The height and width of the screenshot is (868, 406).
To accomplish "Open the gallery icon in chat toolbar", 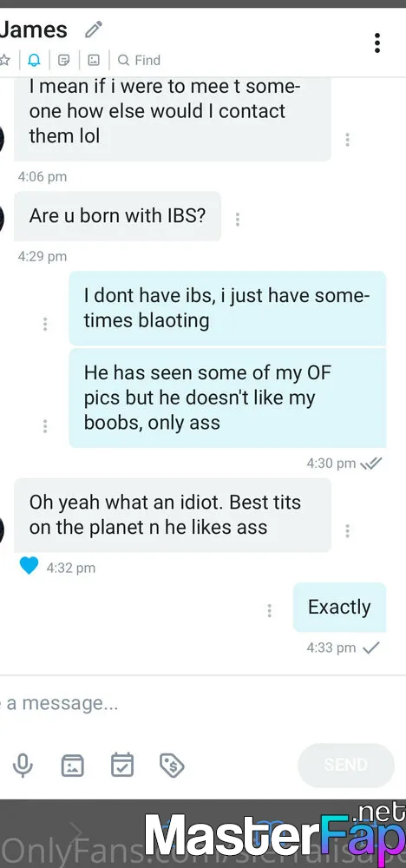I will pos(94,60).
